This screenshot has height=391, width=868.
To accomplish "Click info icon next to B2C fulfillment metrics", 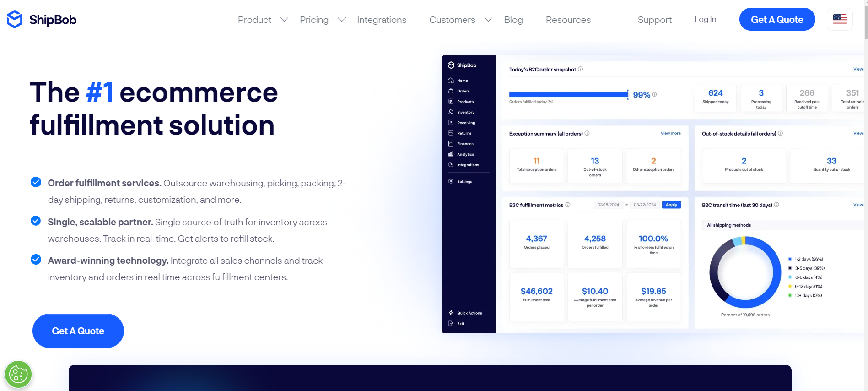I will [567, 205].
